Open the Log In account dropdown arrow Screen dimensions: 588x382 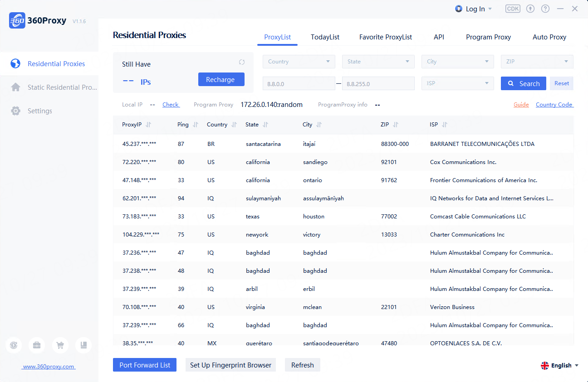[x=490, y=9]
